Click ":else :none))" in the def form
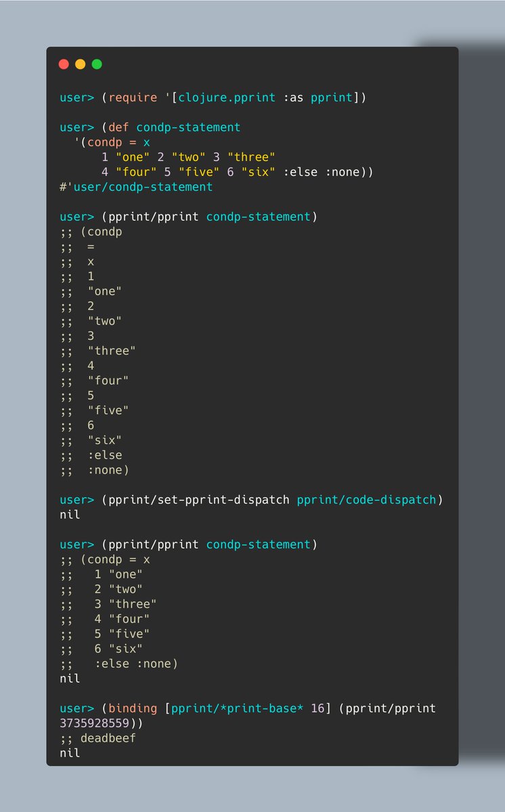This screenshot has width=505, height=812. (x=328, y=172)
